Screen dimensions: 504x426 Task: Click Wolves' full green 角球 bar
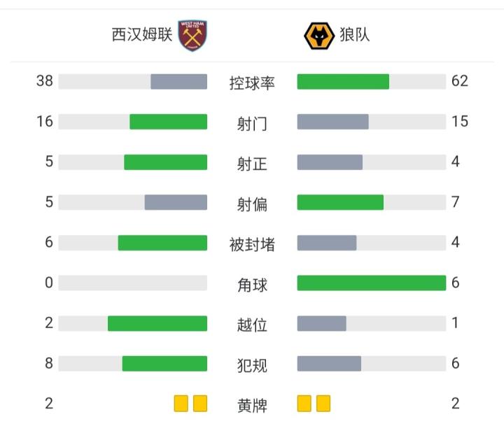point(371,283)
